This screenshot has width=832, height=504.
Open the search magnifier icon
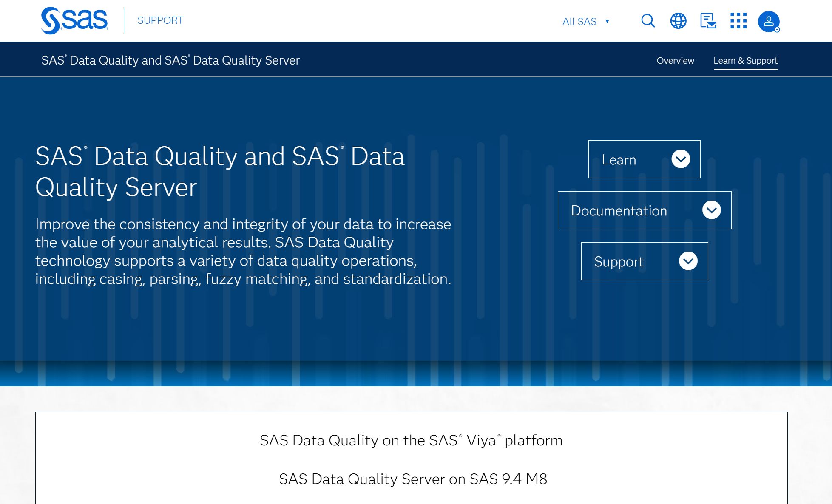pos(647,21)
